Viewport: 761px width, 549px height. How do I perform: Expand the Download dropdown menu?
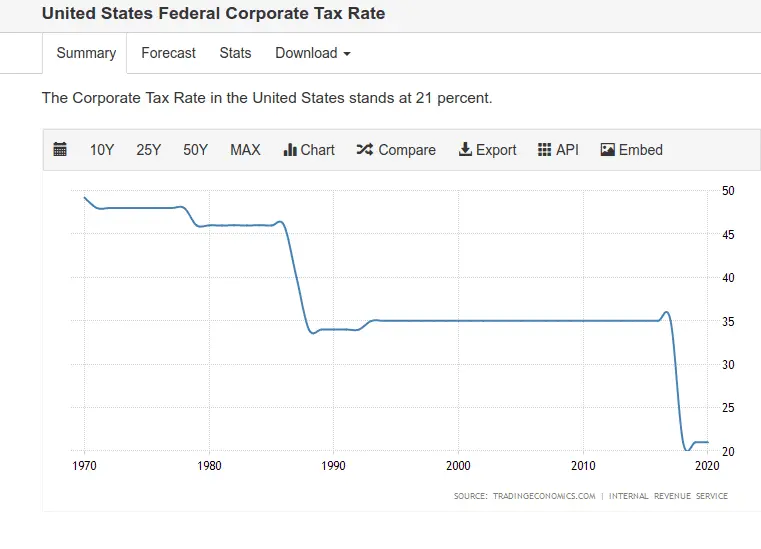(x=312, y=53)
